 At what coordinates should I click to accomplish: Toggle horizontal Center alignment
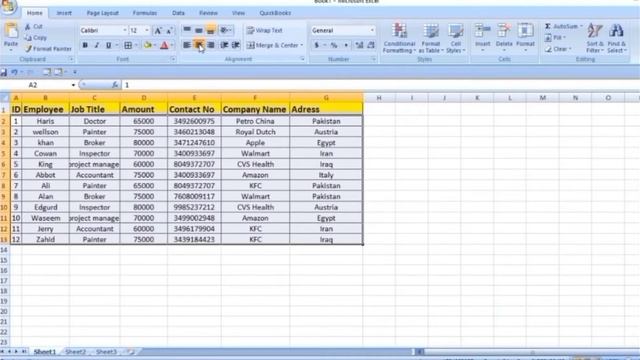[199, 45]
